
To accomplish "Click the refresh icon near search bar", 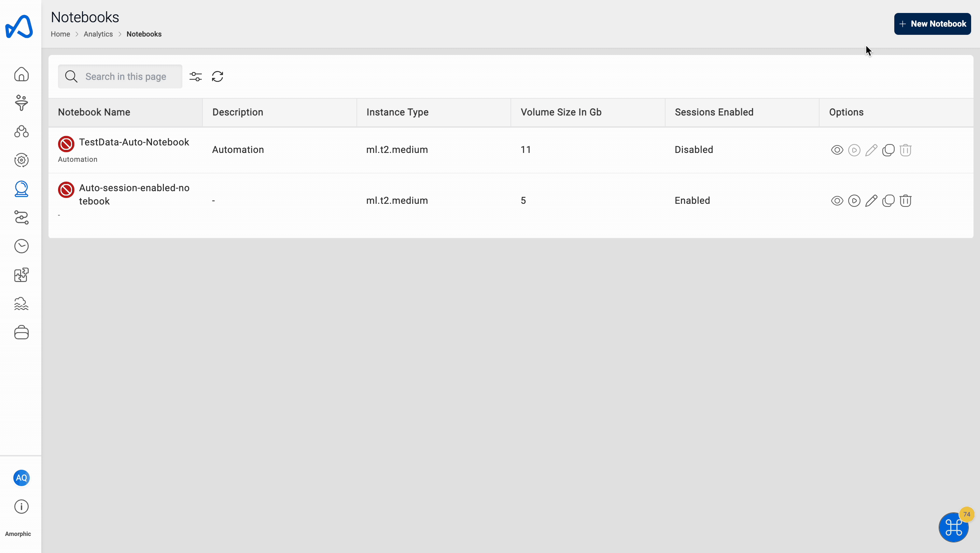I will point(218,76).
